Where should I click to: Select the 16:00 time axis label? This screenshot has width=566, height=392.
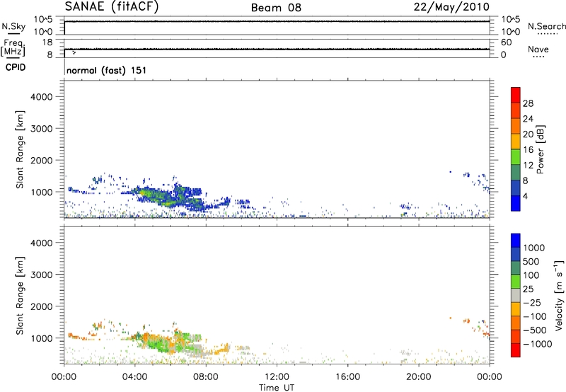click(x=347, y=377)
